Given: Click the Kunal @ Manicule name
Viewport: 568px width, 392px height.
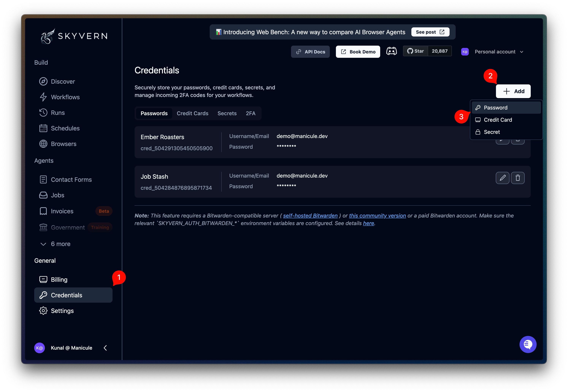Looking at the screenshot, I should tap(71, 348).
